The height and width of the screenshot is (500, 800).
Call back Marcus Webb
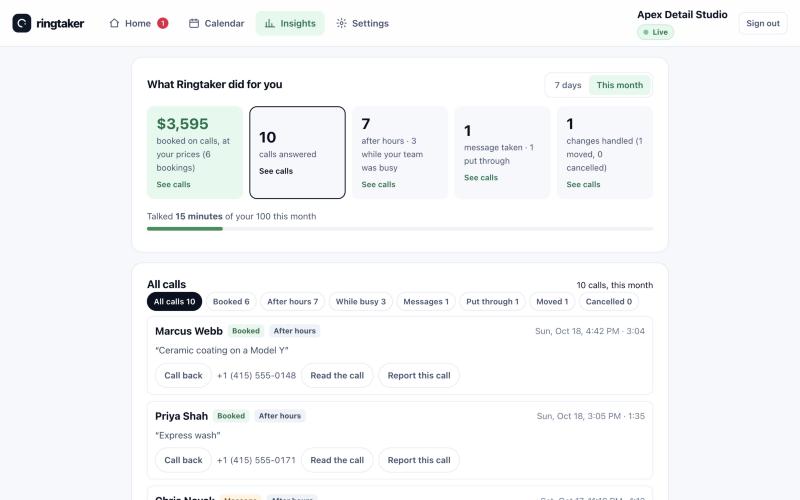click(183, 376)
